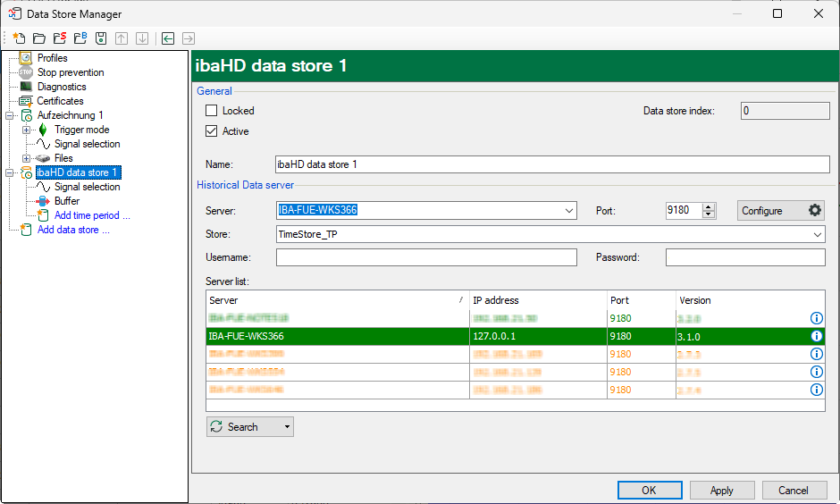This screenshot has height=504, width=840.
Task: Open the Server dropdown list
Action: pos(570,211)
